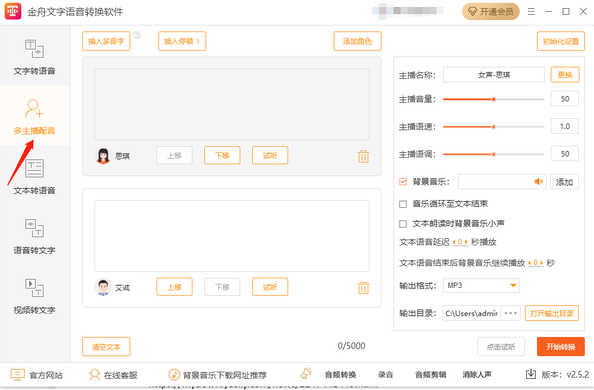Viewport: 594px width, 390px height.
Task: Click 试听 for the 艾诚 block
Action: tap(270, 287)
